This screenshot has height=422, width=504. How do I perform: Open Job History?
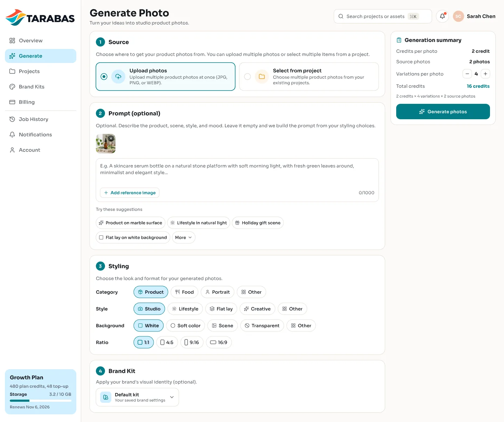click(41, 119)
